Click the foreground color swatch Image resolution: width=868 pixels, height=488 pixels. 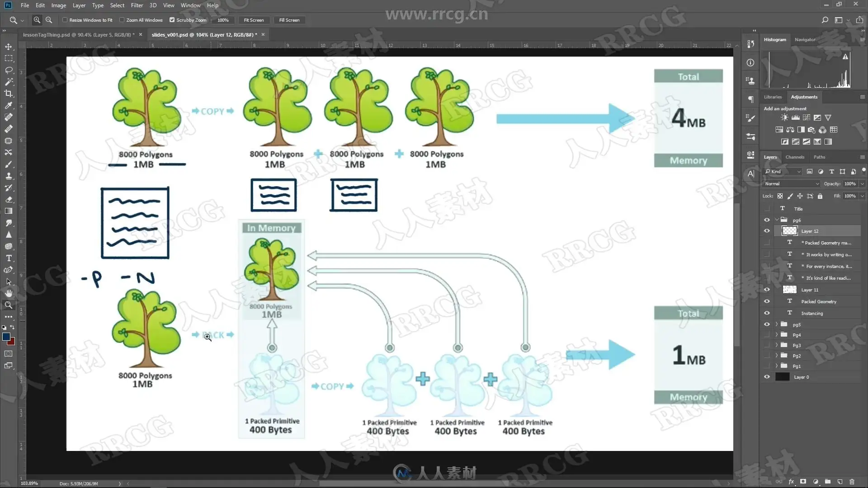coord(6,337)
